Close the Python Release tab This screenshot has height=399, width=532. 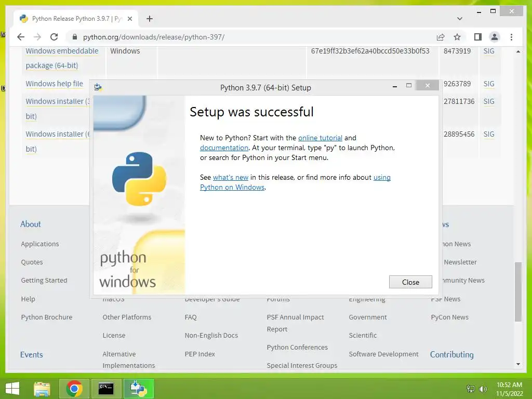click(129, 19)
